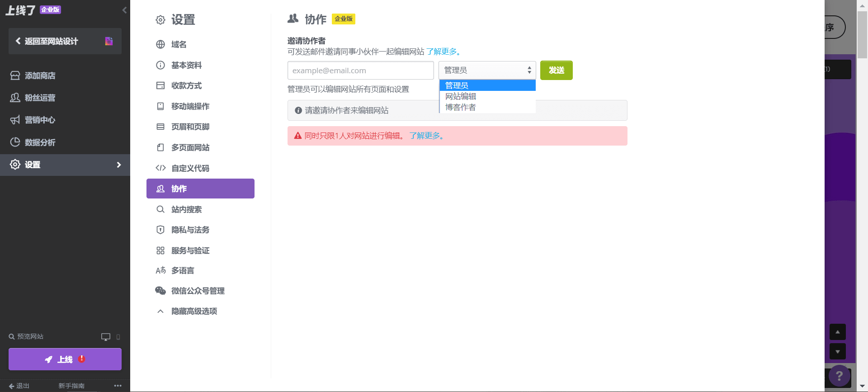This screenshot has height=392, width=868.
Task: Click the info icon beside 请邀请协作者来编辑网站
Action: click(x=298, y=110)
